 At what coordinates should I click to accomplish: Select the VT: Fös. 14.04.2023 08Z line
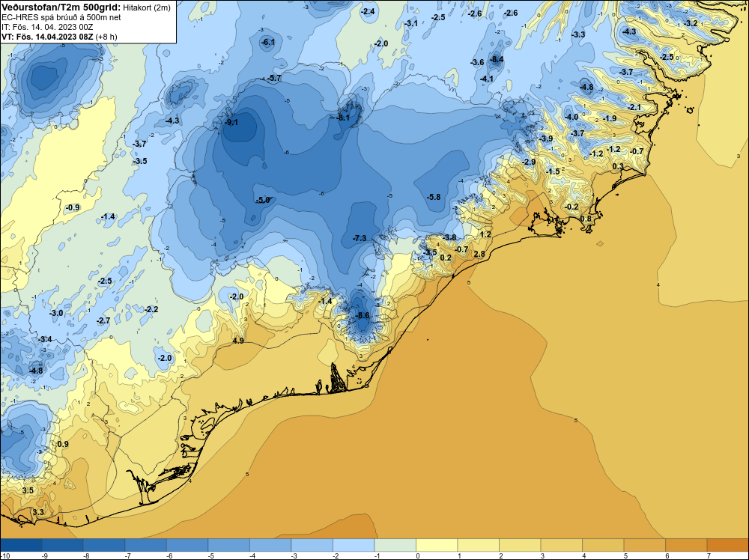(x=59, y=36)
